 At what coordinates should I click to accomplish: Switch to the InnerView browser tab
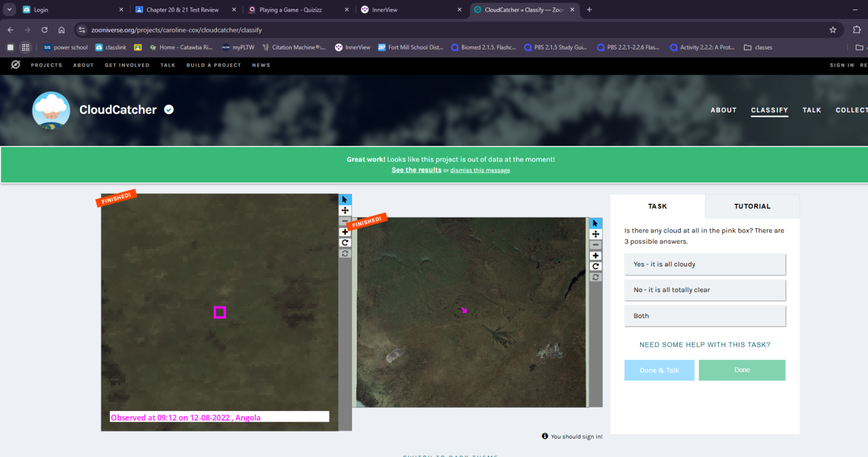pyautogui.click(x=412, y=10)
